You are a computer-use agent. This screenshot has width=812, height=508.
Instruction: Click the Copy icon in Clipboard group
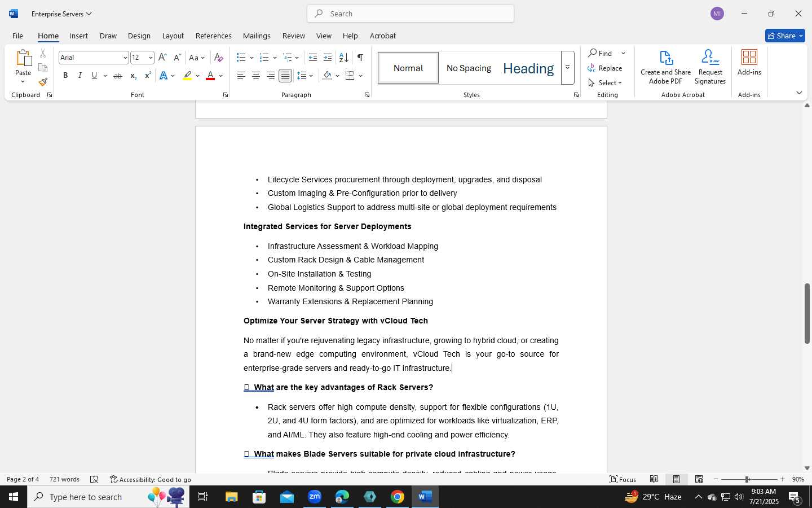43,68
